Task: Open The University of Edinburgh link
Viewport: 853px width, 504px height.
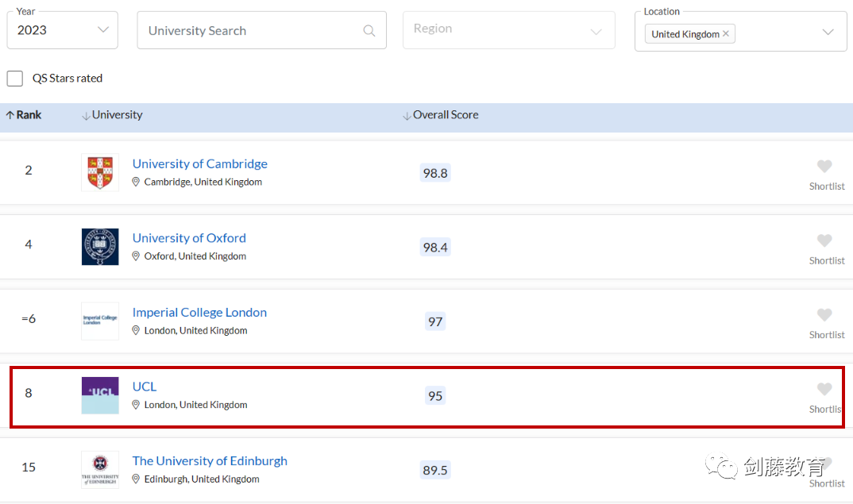Action: coord(210,461)
